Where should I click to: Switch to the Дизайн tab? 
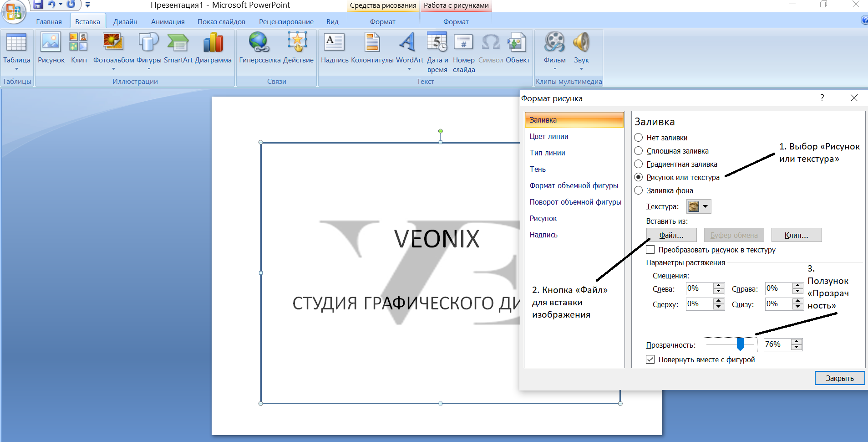point(125,21)
